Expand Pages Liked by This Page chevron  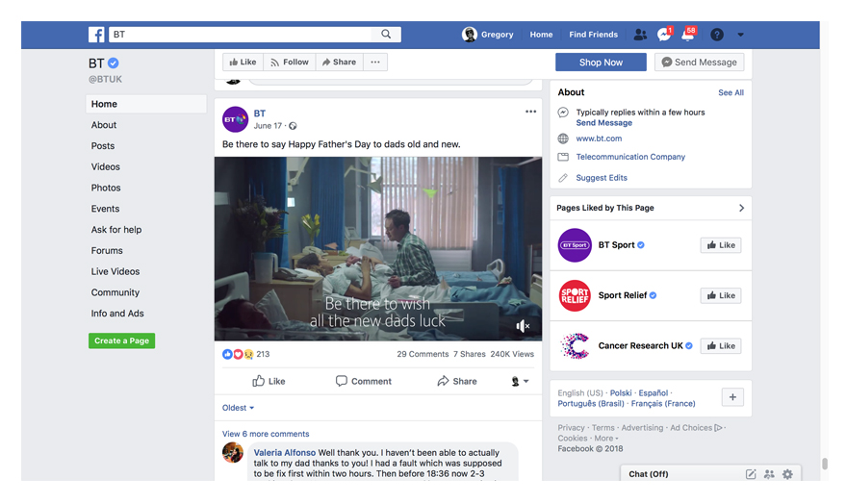coord(741,208)
